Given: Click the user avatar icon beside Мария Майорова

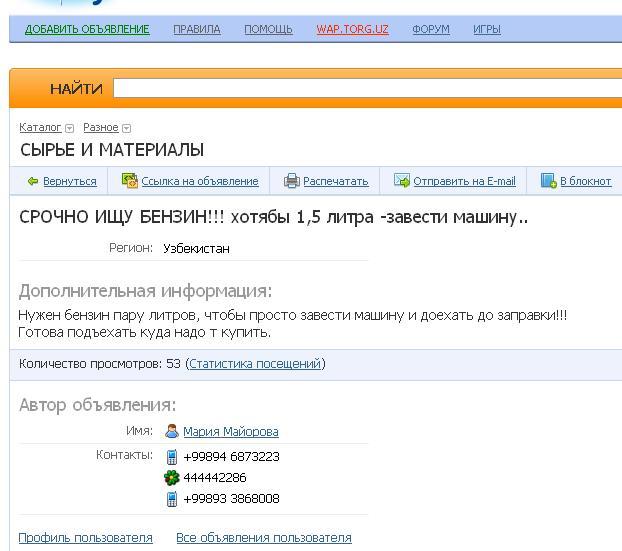Looking at the screenshot, I should point(172,431).
